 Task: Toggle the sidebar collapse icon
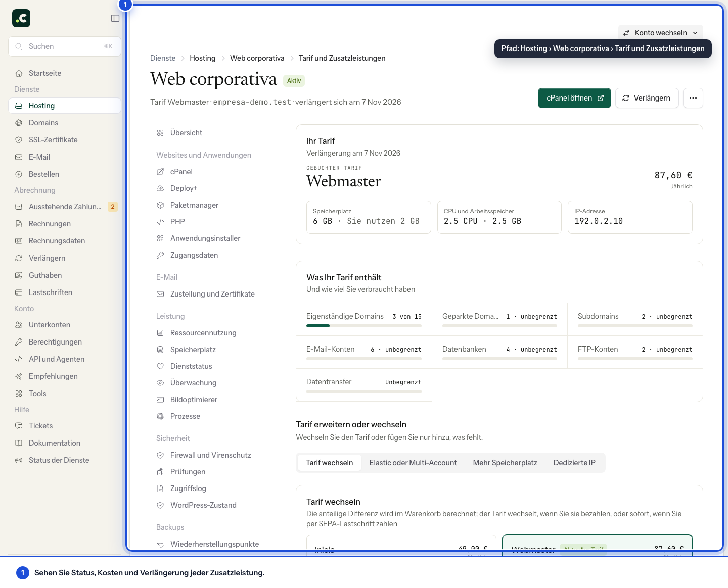tap(115, 18)
